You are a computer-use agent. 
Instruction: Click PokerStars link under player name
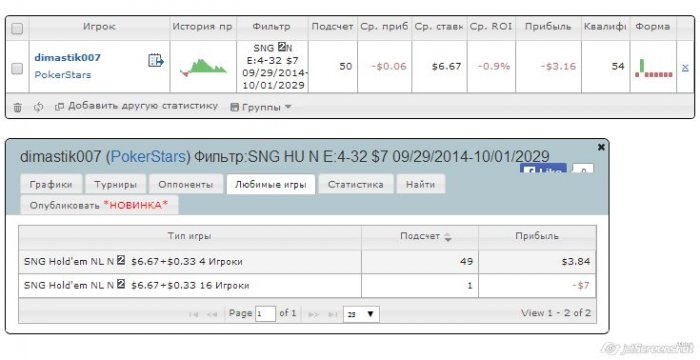point(62,75)
